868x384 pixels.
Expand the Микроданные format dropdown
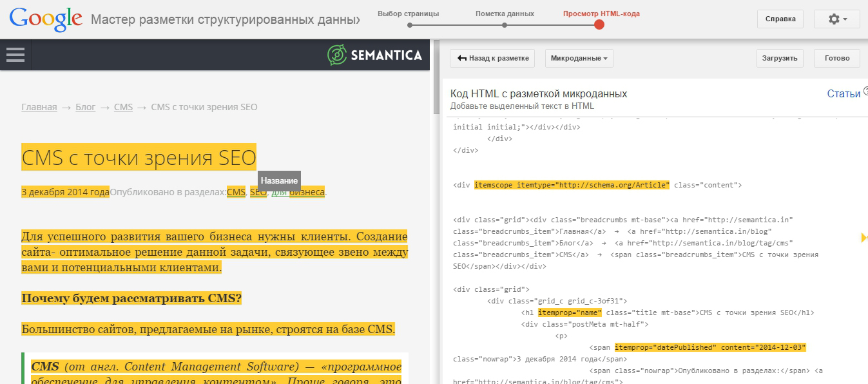579,58
